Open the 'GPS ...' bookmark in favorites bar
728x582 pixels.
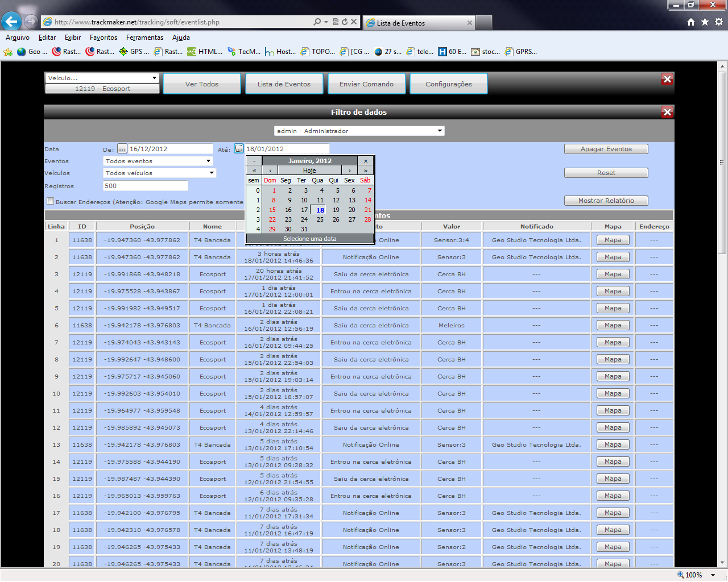[x=134, y=52]
